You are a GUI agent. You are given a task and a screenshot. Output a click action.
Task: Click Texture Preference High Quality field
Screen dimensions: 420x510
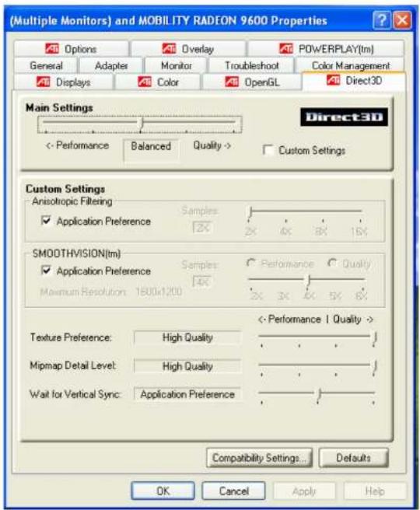point(187,337)
